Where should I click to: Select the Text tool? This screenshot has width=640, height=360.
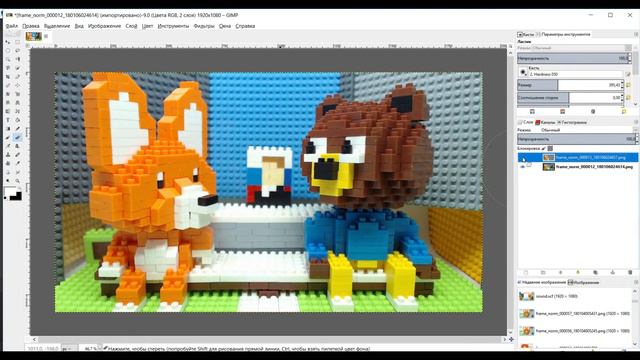click(x=8, y=120)
